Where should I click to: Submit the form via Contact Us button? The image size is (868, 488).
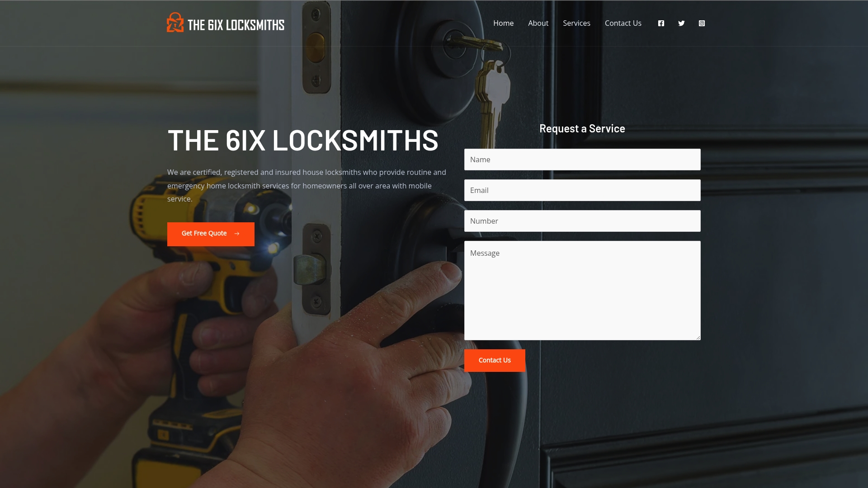point(495,360)
